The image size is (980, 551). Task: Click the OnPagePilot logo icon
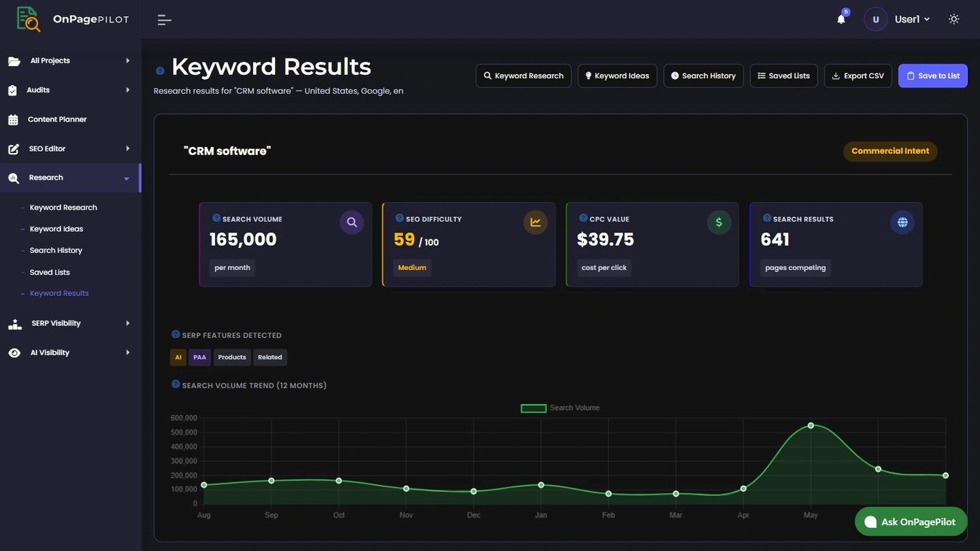pos(29,19)
